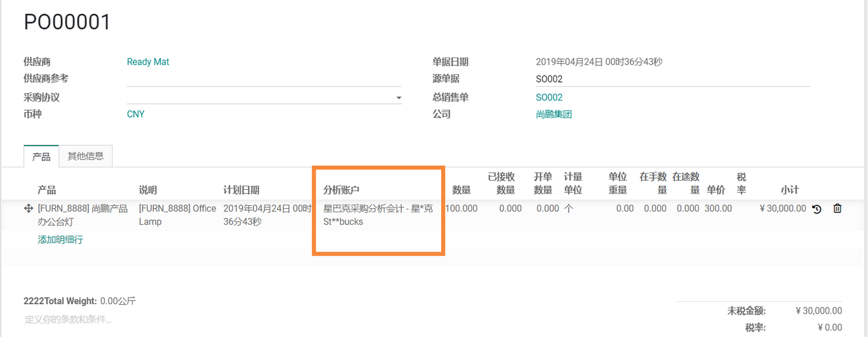Image resolution: width=868 pixels, height=337 pixels.
Task: Open the history clock icon on product line
Action: click(816, 209)
